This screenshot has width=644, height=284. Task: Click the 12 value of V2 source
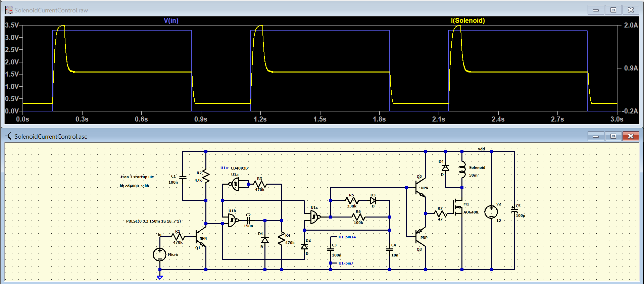point(499,221)
